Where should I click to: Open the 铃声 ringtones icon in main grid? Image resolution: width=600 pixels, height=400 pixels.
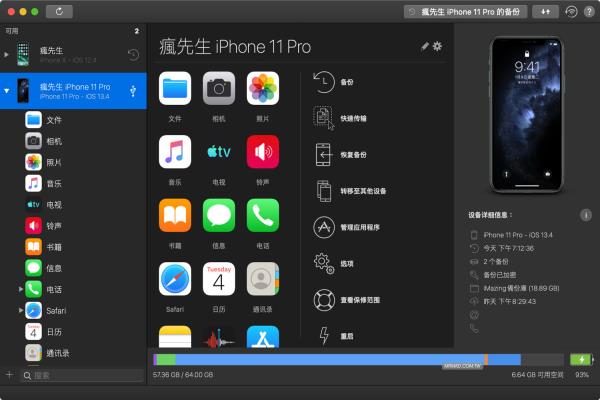[x=263, y=152]
